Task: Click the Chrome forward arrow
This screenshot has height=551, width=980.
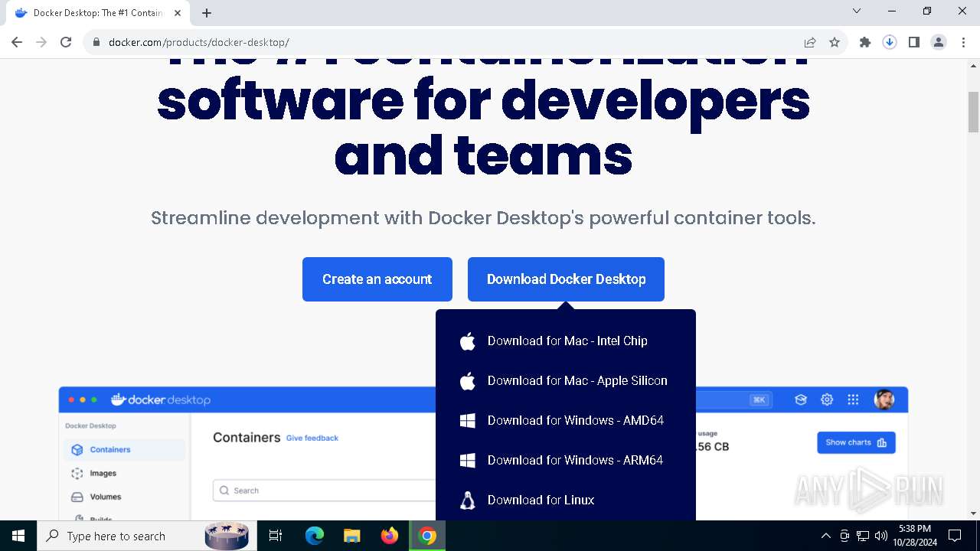Action: (41, 42)
